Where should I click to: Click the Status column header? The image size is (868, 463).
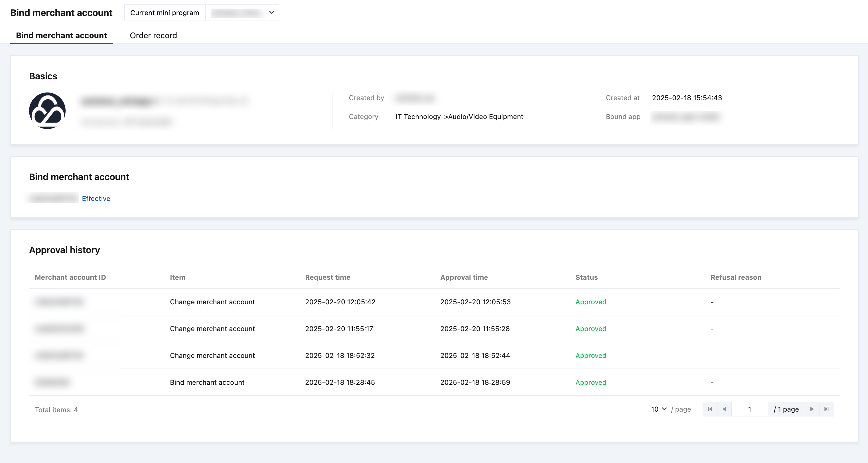[x=586, y=277]
